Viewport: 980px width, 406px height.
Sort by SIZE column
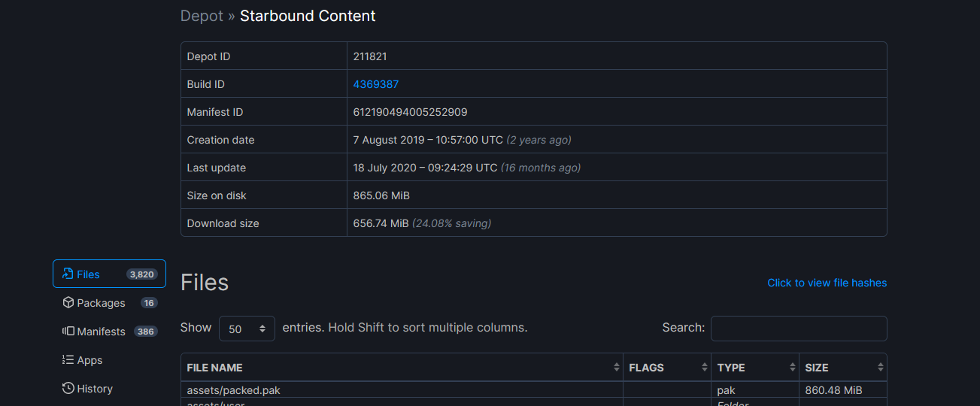click(x=843, y=368)
